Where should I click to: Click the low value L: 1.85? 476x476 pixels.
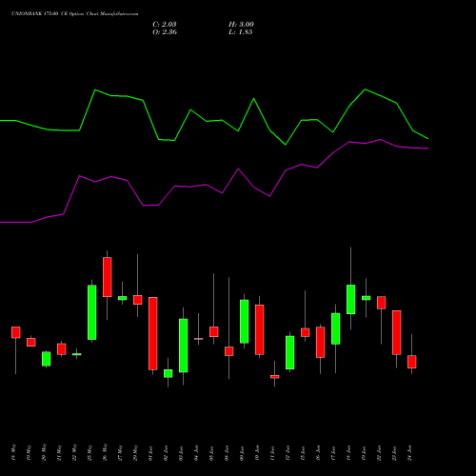[x=241, y=32]
